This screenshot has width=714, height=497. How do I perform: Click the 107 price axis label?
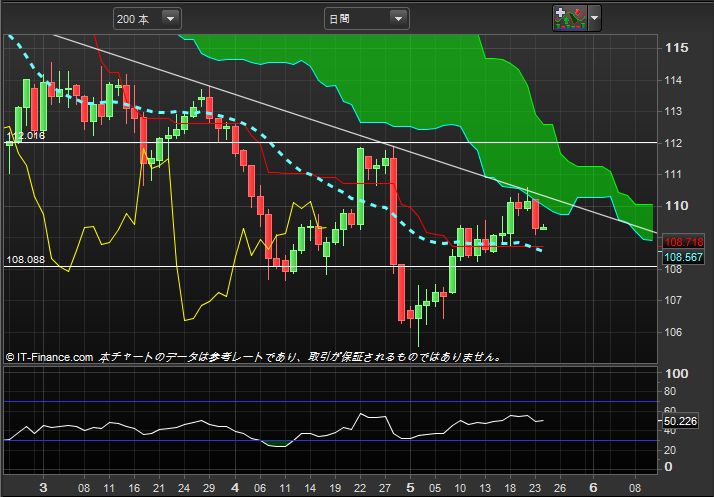(x=673, y=300)
